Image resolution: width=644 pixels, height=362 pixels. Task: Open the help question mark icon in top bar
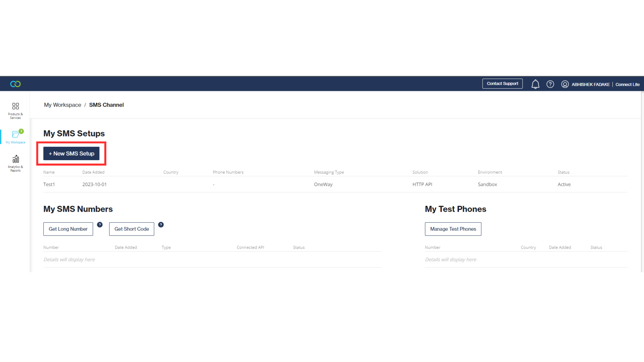click(x=550, y=84)
